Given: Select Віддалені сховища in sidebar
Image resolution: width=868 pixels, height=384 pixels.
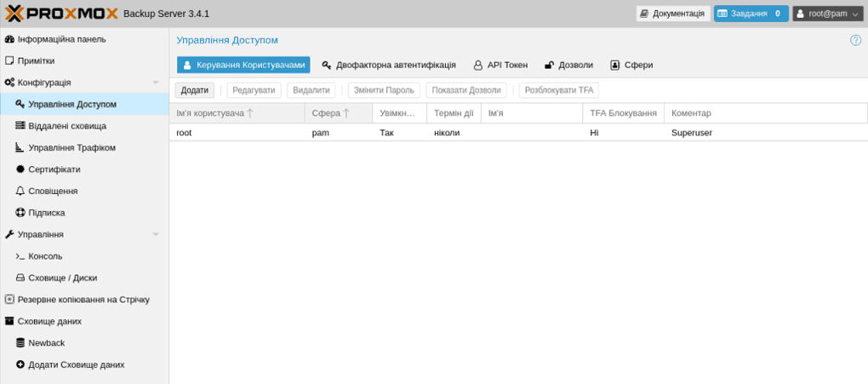Looking at the screenshot, I should click(67, 126).
